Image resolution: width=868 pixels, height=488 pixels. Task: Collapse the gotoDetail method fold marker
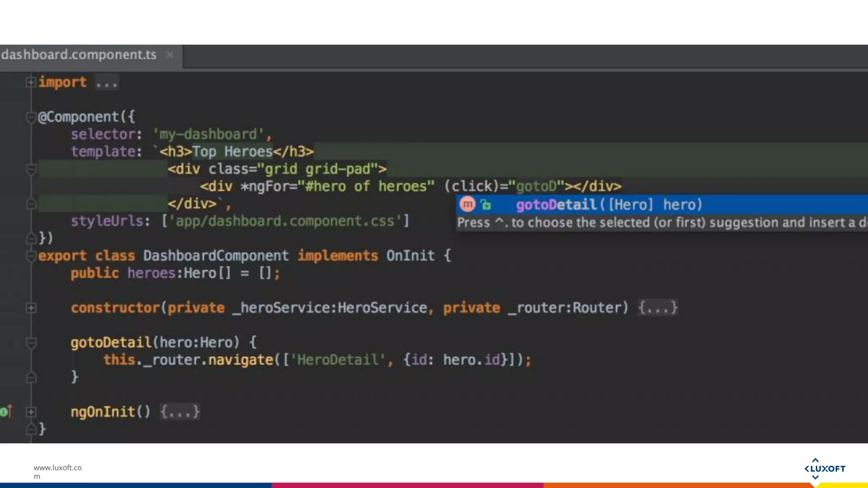coord(31,342)
